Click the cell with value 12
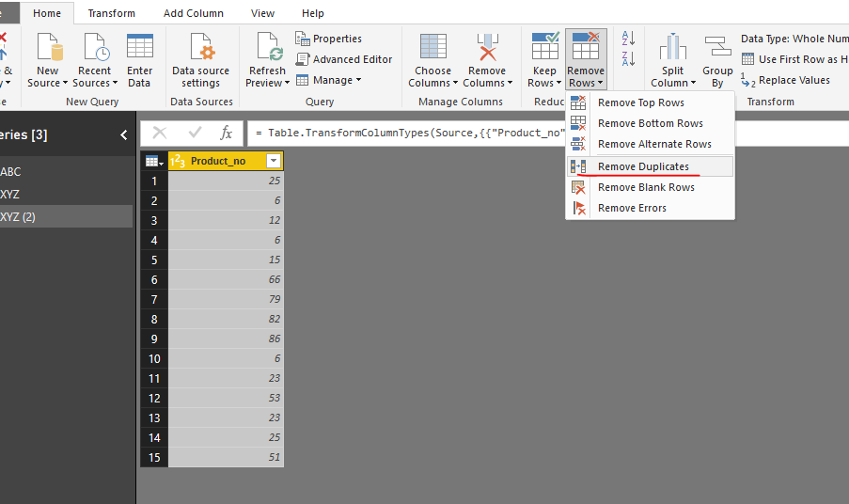 [226, 220]
